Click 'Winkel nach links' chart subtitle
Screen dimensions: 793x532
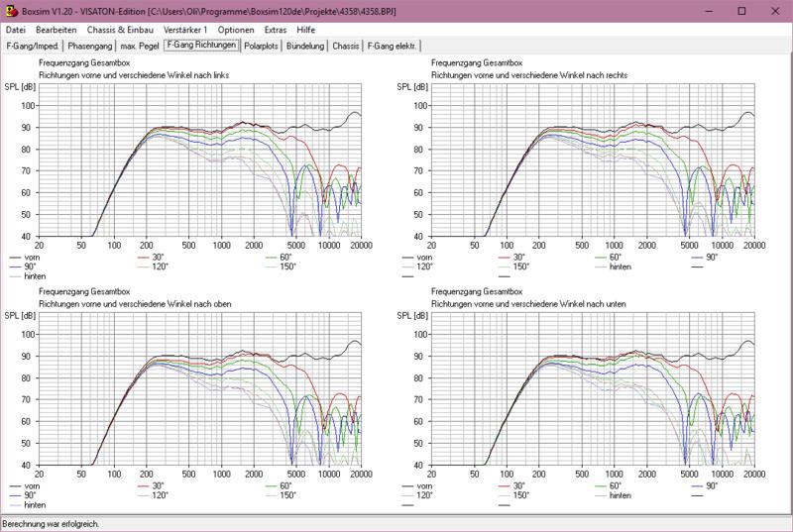click(x=134, y=75)
